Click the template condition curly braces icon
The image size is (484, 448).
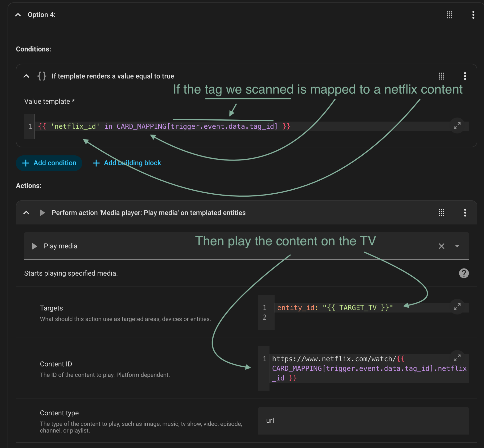(42, 76)
